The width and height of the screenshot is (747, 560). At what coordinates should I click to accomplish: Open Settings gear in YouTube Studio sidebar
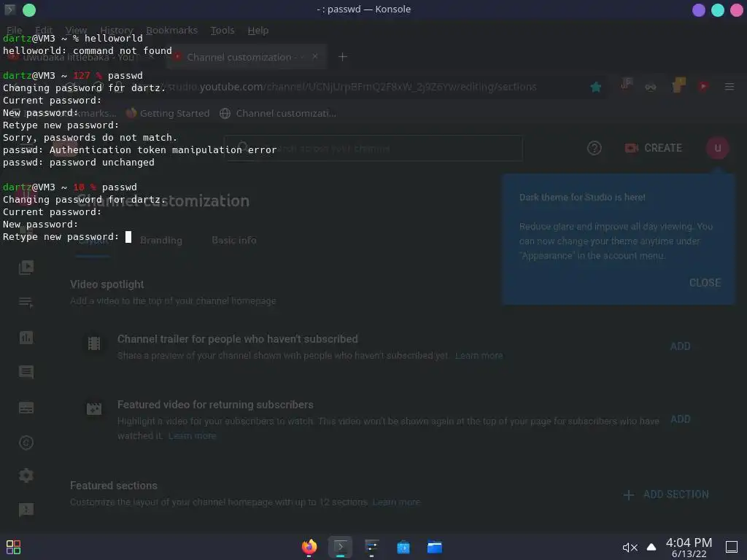coord(26,475)
